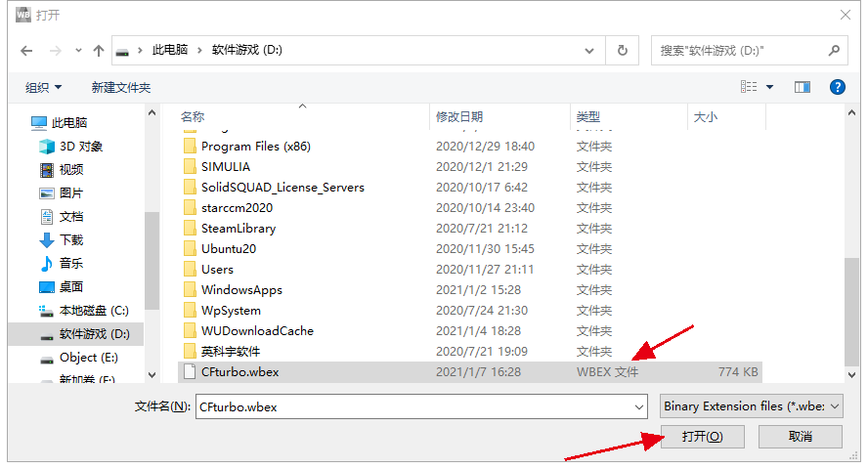Click sidebar scrollbar up arrow
Viewport: 868px width, 469px height.
pos(152,112)
